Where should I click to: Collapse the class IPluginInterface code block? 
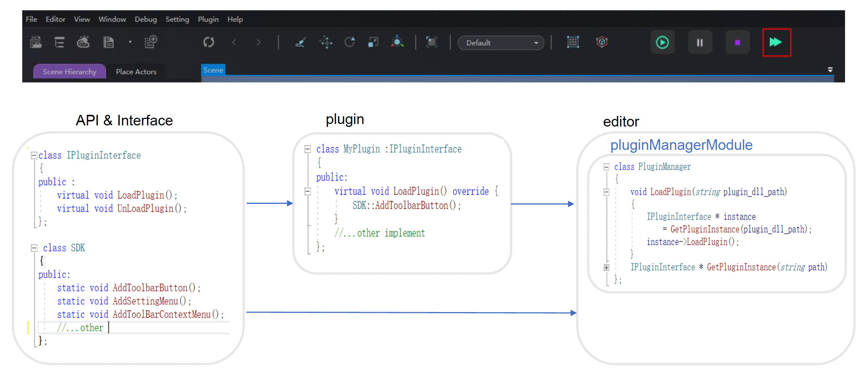click(x=34, y=155)
